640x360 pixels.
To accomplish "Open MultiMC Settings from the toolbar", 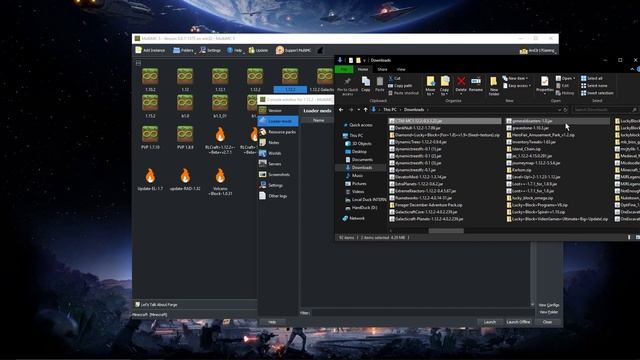I will pyautogui.click(x=210, y=50).
